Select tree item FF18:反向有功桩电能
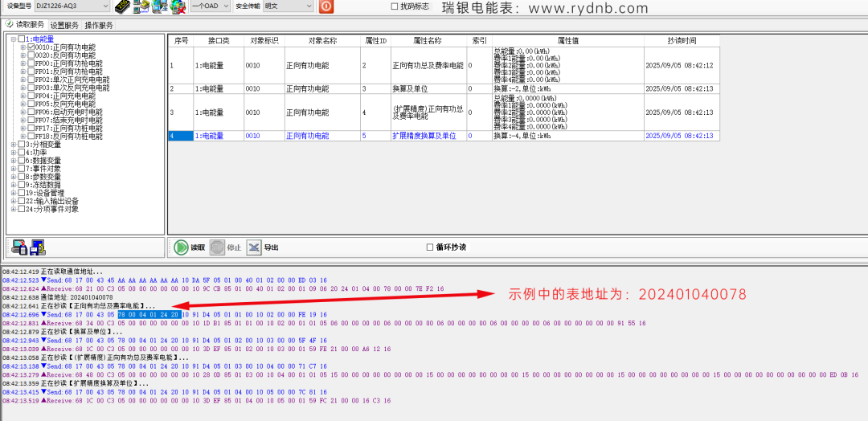Image resolution: width=868 pixels, height=421 pixels. [x=68, y=136]
